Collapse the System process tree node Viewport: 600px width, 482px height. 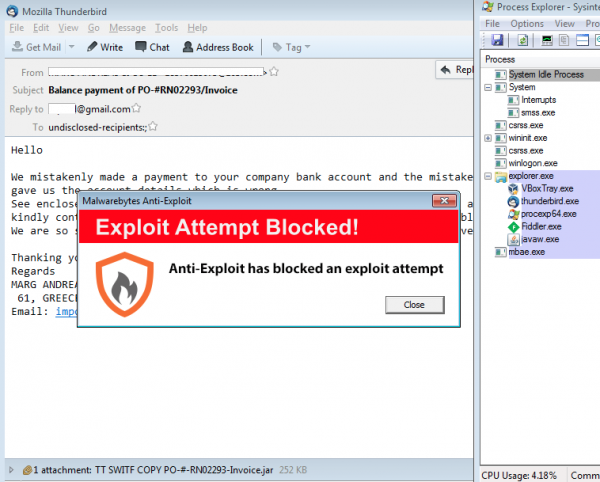(488, 88)
